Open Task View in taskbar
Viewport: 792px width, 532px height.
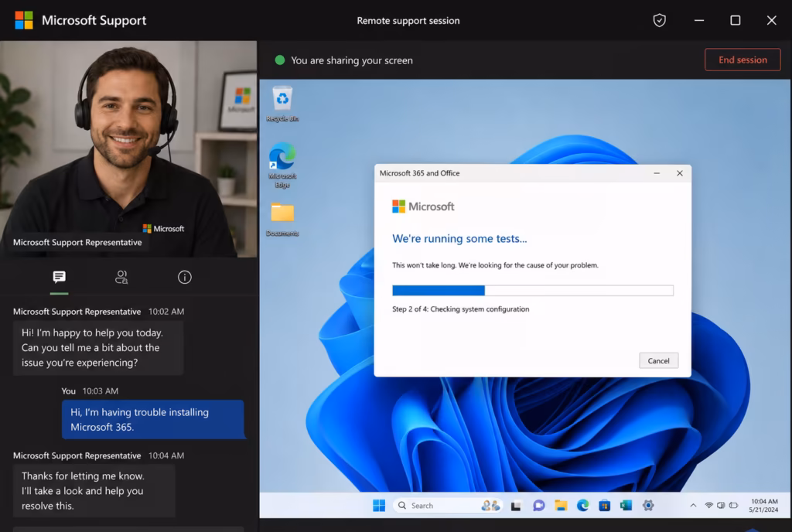(516, 505)
